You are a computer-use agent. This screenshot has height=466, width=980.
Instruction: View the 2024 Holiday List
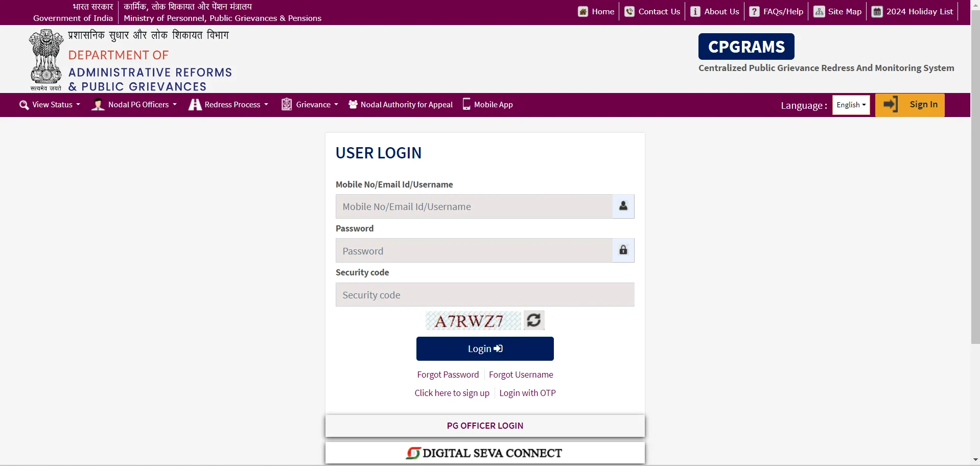click(912, 12)
